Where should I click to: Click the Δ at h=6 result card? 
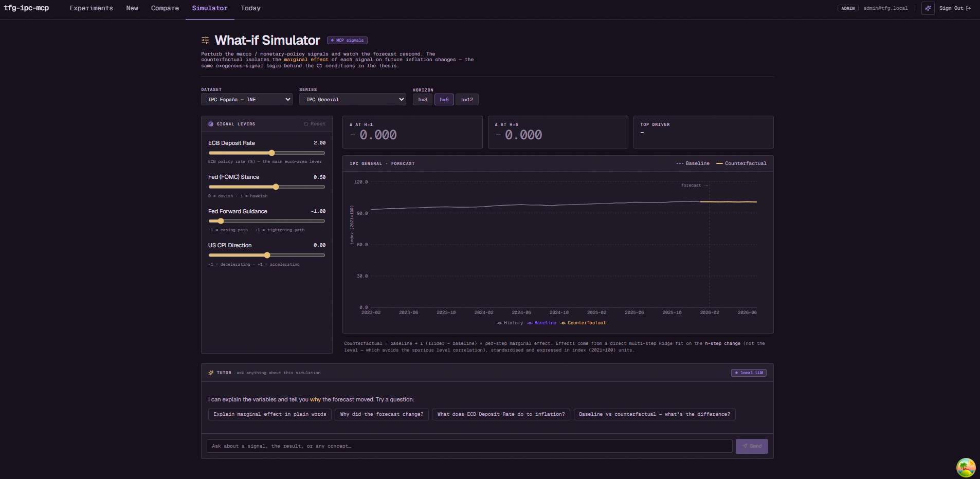[x=558, y=132]
